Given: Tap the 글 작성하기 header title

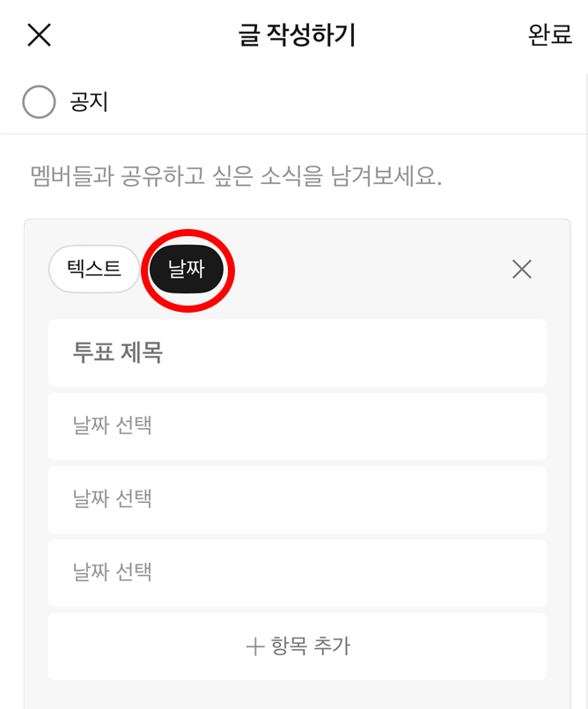Looking at the screenshot, I should point(294,35).
